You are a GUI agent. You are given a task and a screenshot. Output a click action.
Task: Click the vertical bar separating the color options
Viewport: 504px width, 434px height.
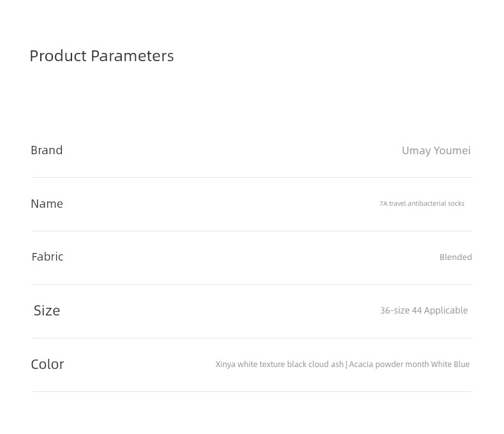pyautogui.click(x=346, y=365)
